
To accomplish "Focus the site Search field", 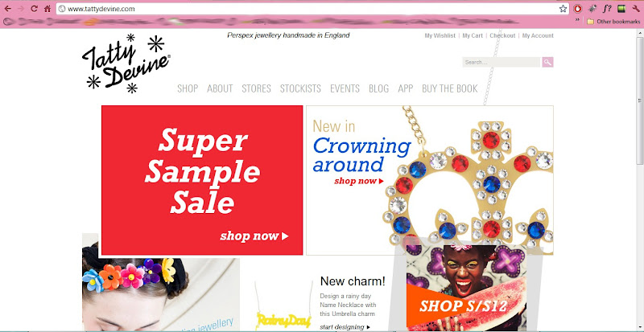I will [x=502, y=63].
